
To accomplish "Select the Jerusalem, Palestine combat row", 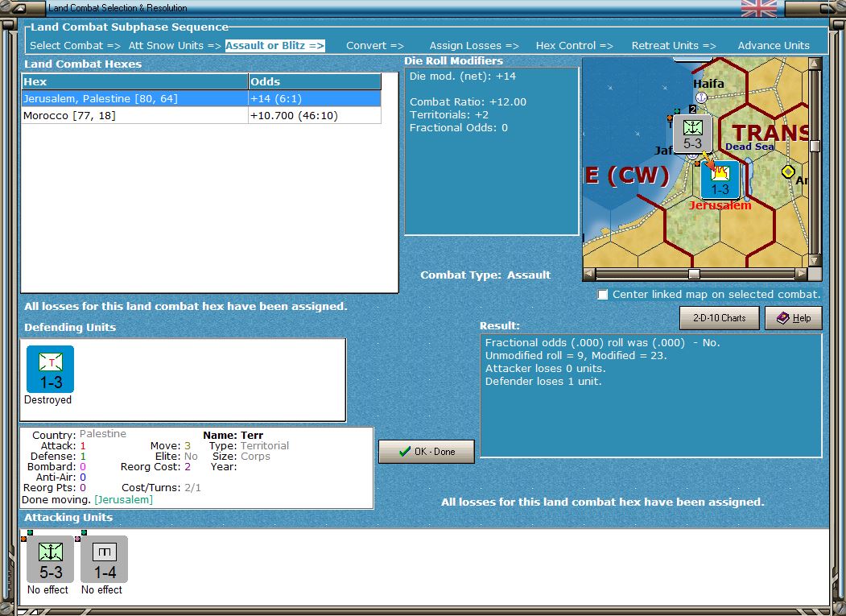I will (x=135, y=98).
